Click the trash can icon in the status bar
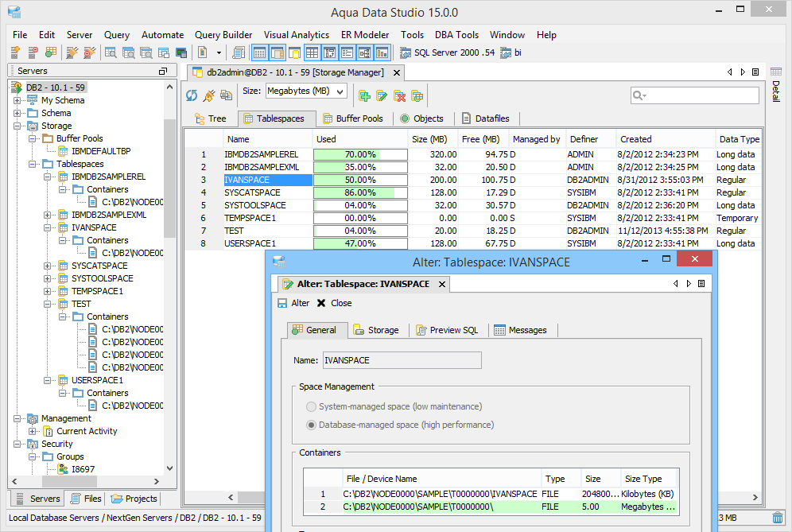Viewport: 792px width, 532px height. pos(778,518)
